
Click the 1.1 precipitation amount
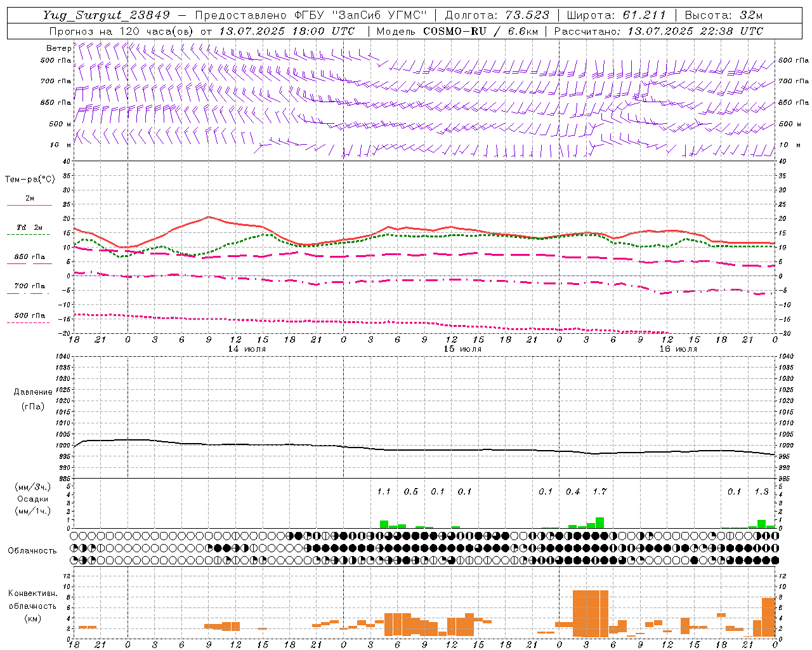(384, 491)
